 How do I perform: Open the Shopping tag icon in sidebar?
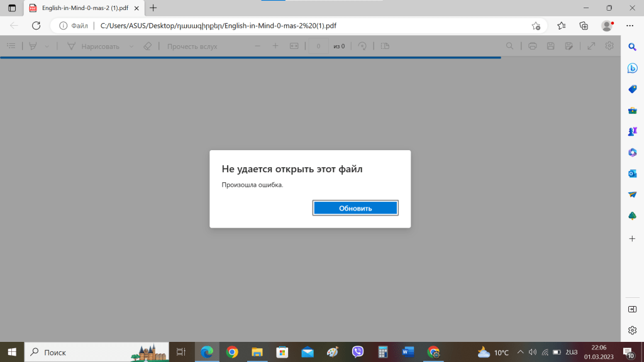click(632, 89)
